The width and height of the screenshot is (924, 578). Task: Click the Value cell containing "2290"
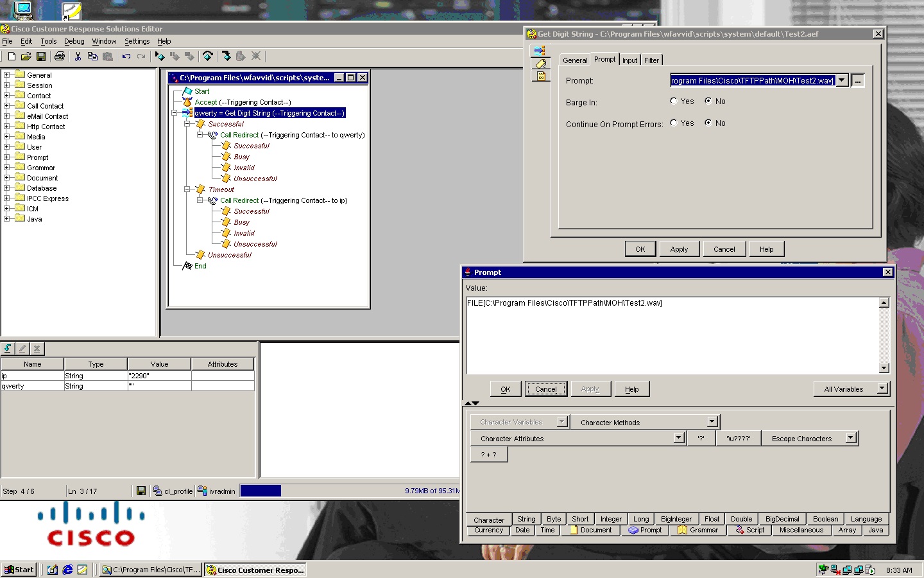159,376
